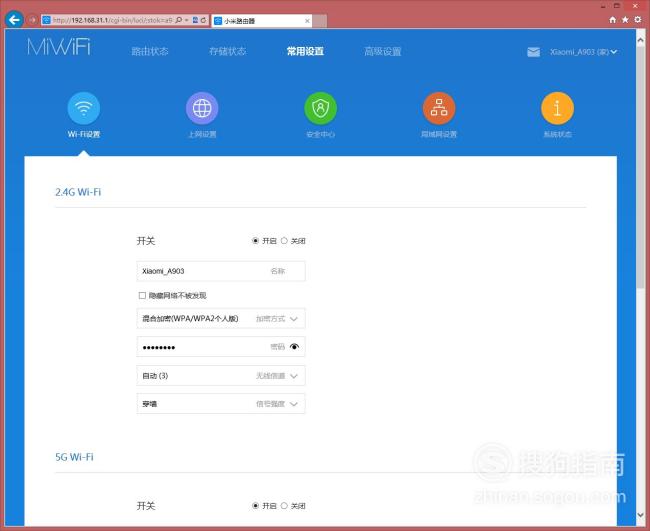
Task: Expand the 无线信道 channel dropdown
Action: [294, 376]
